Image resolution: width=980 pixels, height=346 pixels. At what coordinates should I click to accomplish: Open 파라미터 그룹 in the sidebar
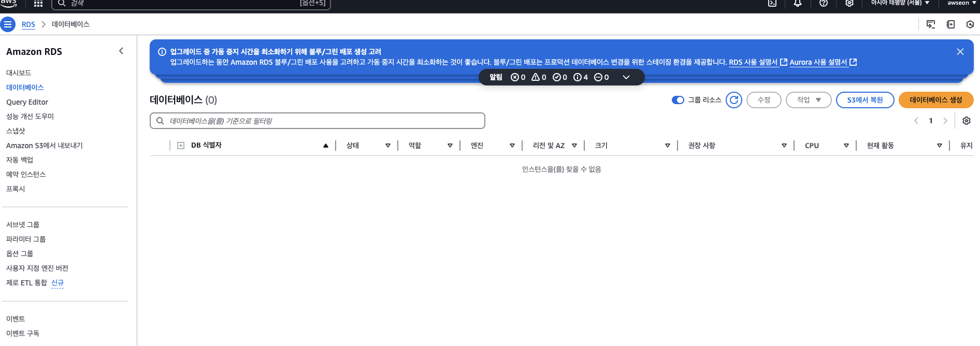pos(26,239)
